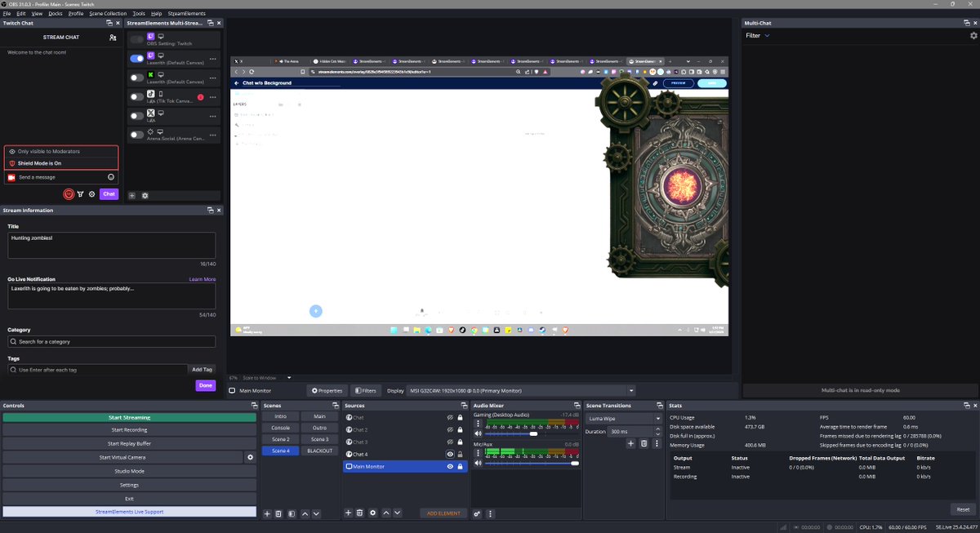Add a new source with the plus icon
This screenshot has height=533, width=980.
point(348,513)
